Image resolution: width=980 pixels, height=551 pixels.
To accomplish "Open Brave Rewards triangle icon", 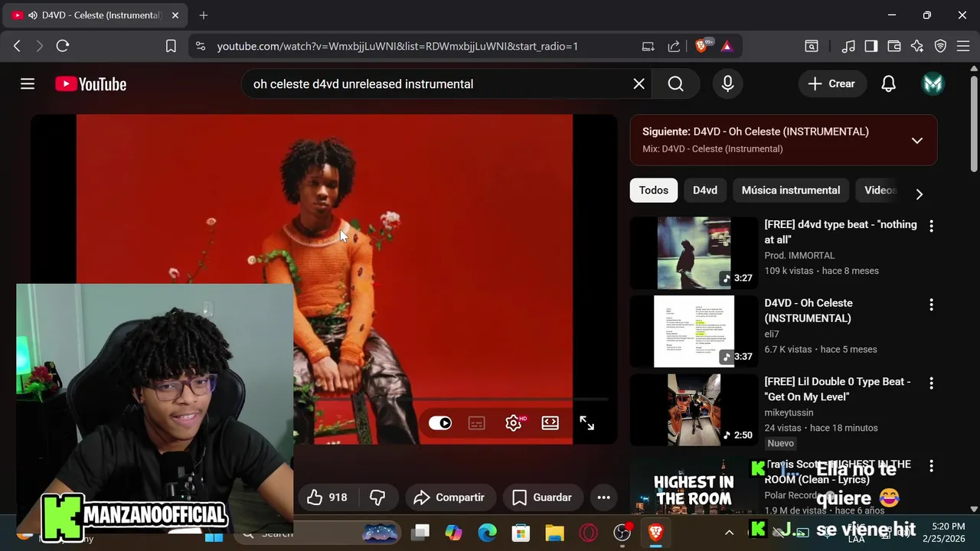I will point(727,46).
